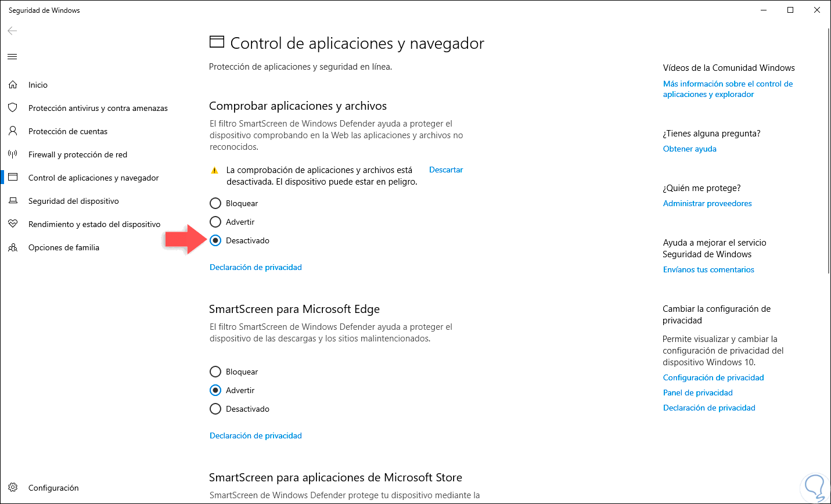
Task: Click the Opciones de familia icon
Action: click(x=13, y=247)
